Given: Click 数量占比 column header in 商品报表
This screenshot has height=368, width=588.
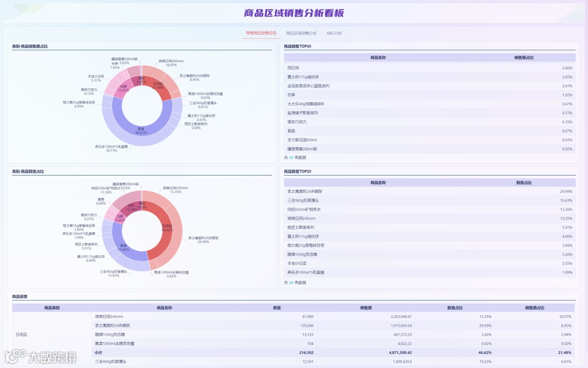Looking at the screenshot, I should [x=455, y=307].
